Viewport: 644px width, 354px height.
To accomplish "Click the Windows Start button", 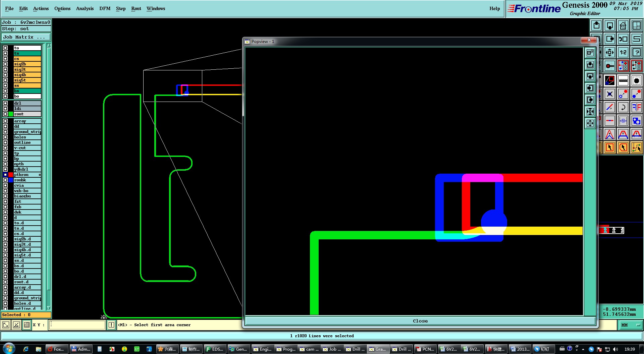I will pyautogui.click(x=9, y=349).
